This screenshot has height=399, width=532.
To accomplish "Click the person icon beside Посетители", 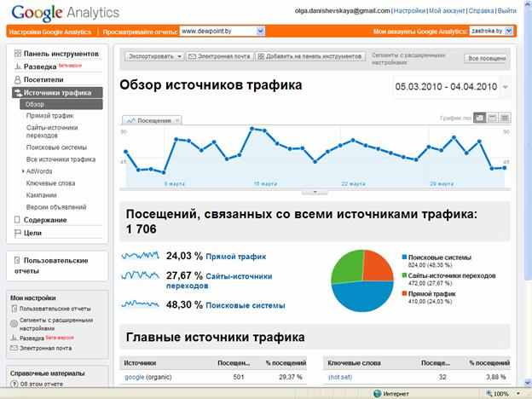I will (18, 80).
